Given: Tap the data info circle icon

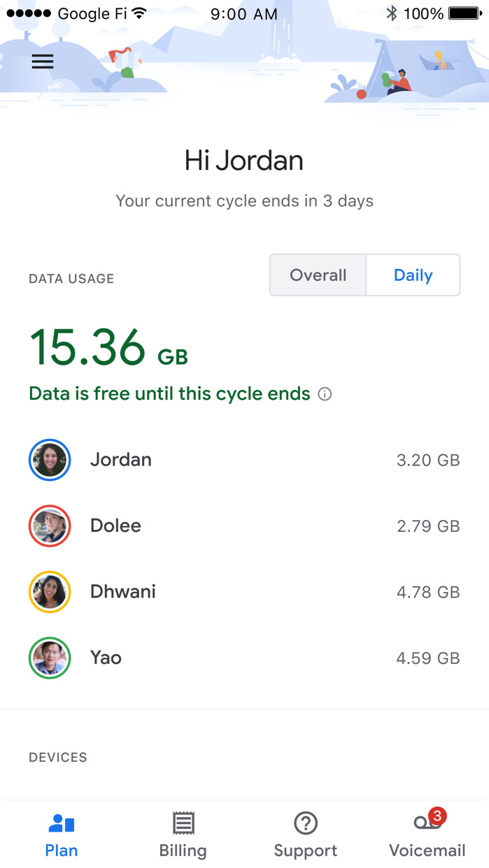Looking at the screenshot, I should [x=325, y=394].
